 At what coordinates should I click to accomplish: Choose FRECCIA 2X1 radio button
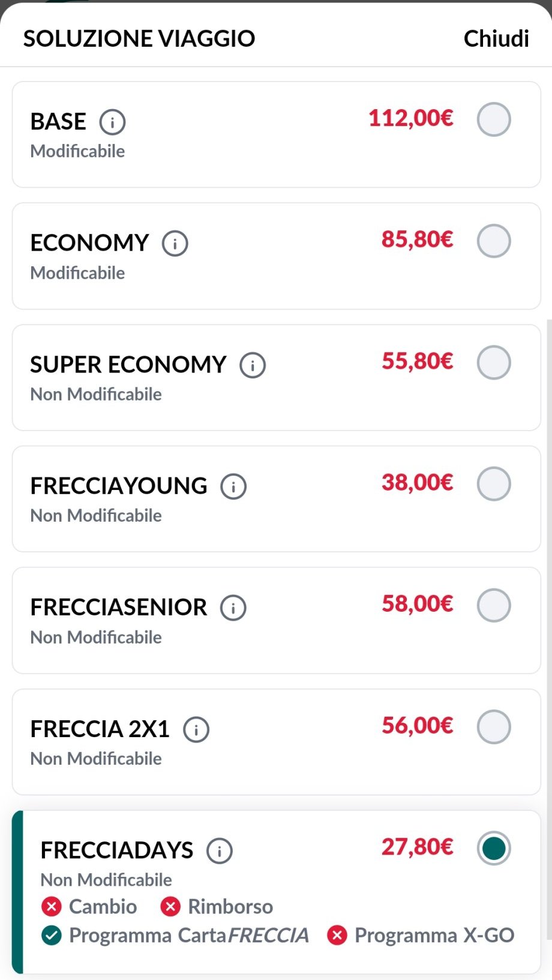click(494, 727)
